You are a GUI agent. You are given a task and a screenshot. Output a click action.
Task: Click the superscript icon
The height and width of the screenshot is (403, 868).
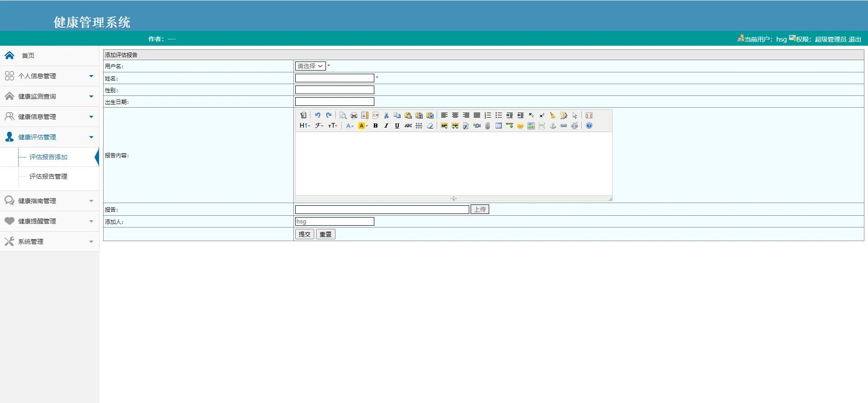coord(542,115)
